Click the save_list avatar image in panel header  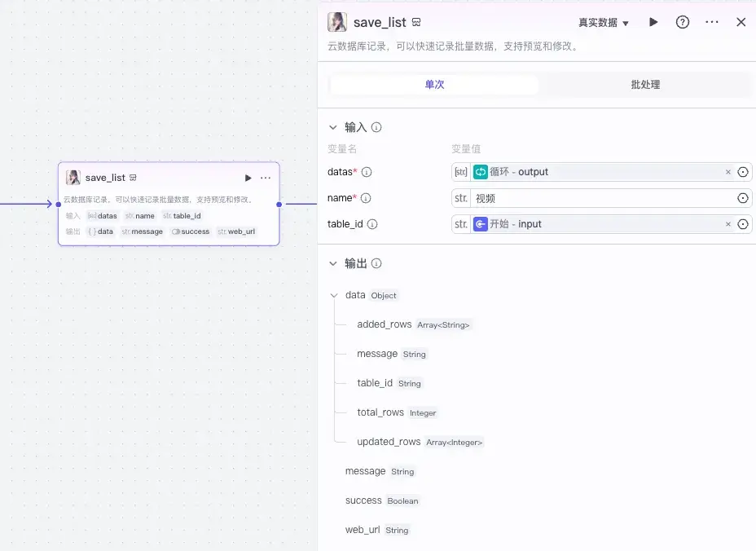point(336,22)
